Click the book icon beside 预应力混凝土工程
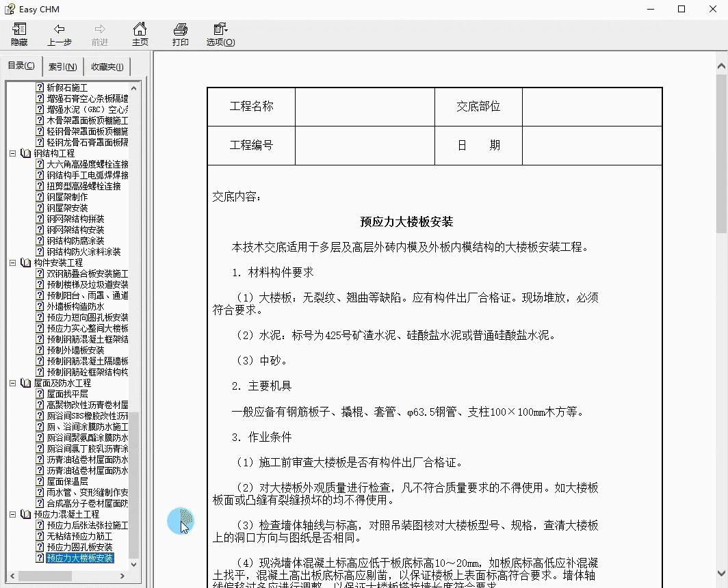This screenshot has width=728, height=588. point(25,514)
